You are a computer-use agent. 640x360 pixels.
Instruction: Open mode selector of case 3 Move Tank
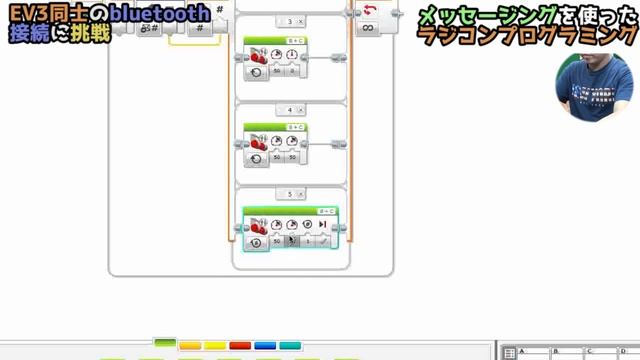tap(256, 73)
